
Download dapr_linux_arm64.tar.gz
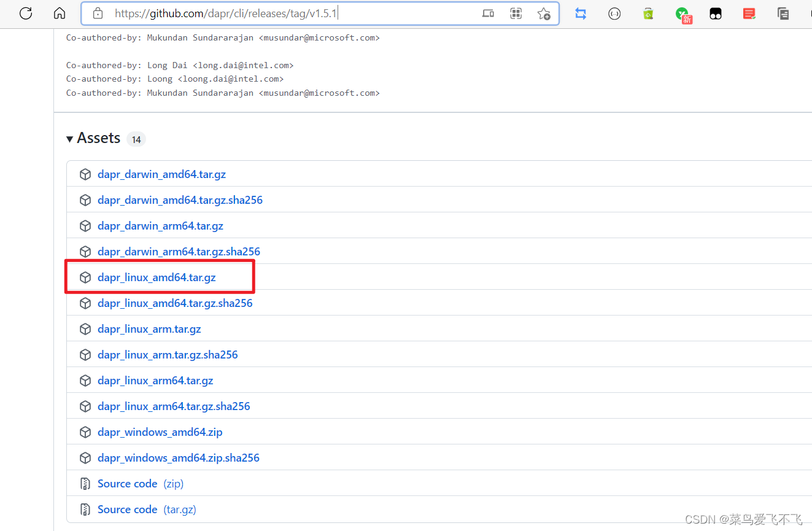click(155, 381)
